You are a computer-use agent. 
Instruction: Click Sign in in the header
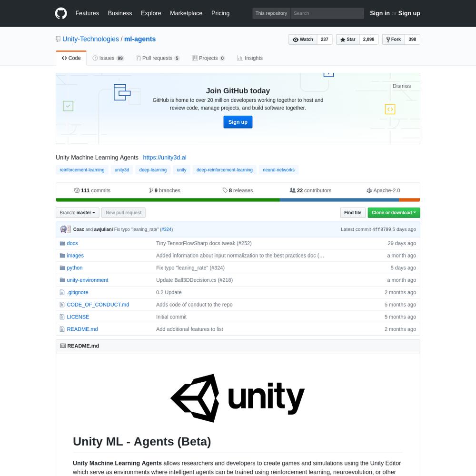(x=380, y=13)
